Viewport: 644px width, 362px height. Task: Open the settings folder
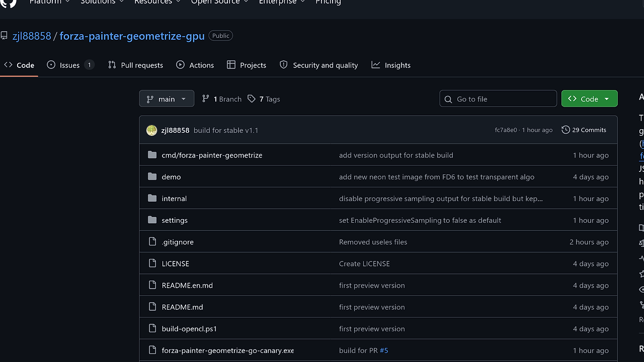(175, 220)
